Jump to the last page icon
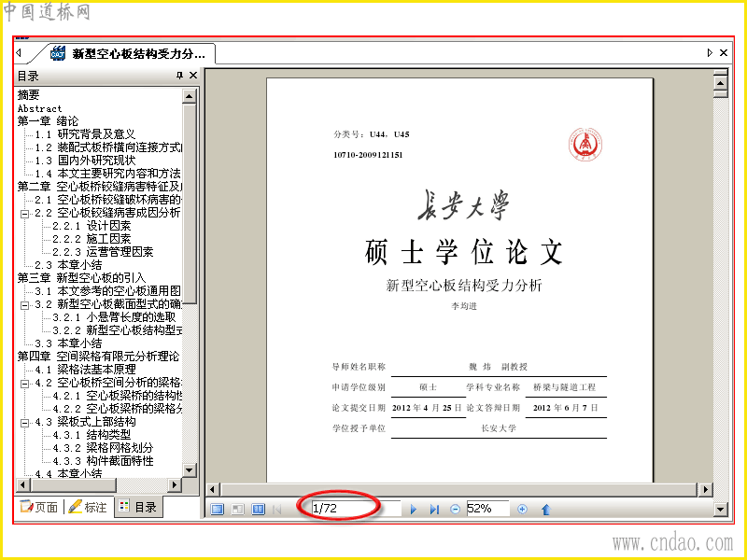The image size is (747, 560). coord(434,509)
